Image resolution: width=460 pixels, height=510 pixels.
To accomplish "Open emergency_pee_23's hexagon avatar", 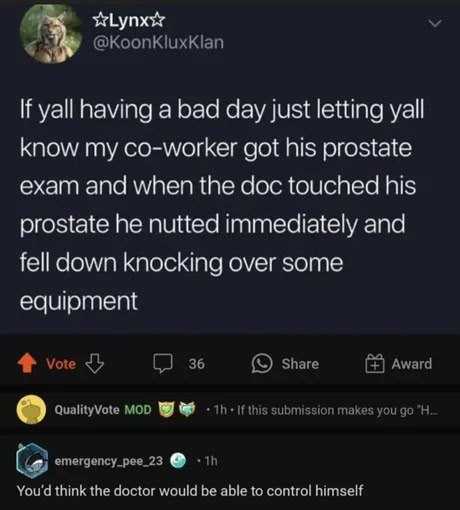I will point(32,460).
